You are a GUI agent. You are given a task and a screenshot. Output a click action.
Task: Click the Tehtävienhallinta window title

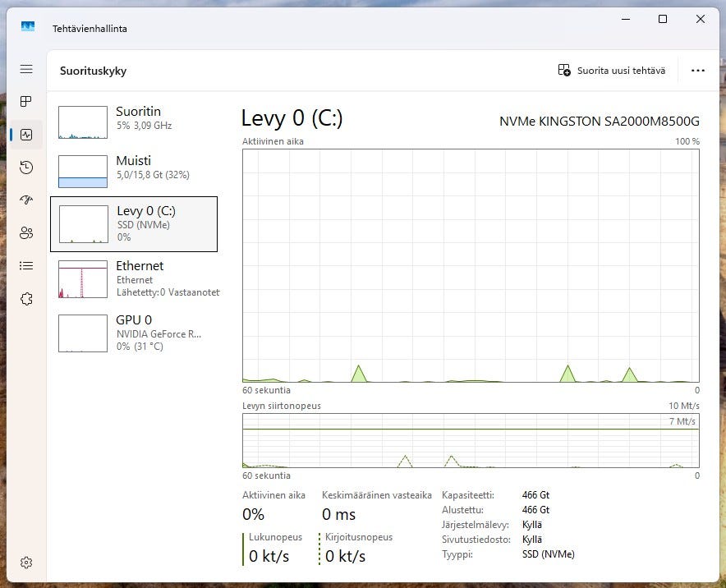coord(90,29)
